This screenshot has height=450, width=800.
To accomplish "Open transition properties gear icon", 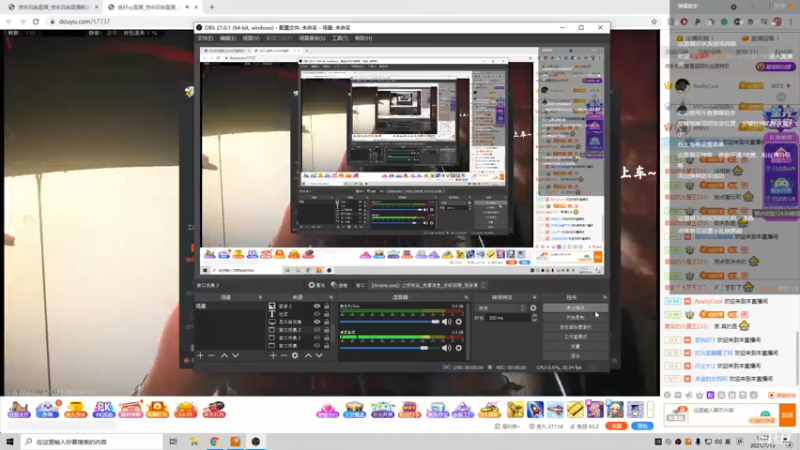I will 533,308.
